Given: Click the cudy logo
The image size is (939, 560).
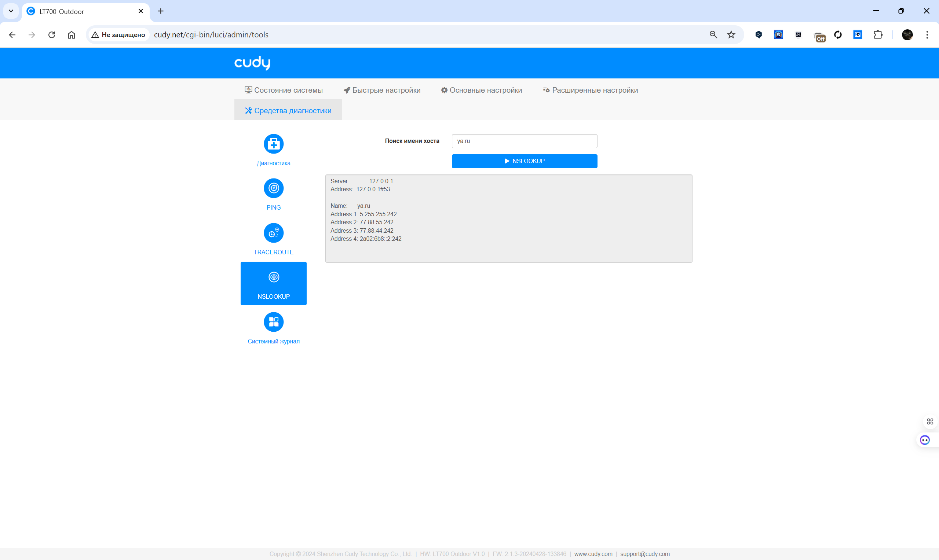Looking at the screenshot, I should point(252,63).
